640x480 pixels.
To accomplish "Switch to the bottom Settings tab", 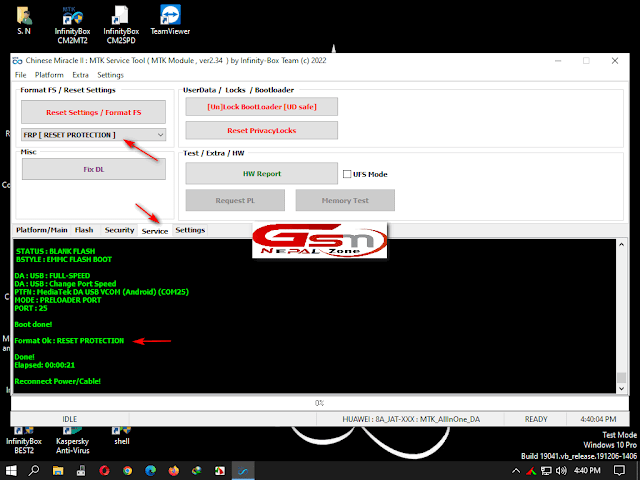I will [x=190, y=230].
